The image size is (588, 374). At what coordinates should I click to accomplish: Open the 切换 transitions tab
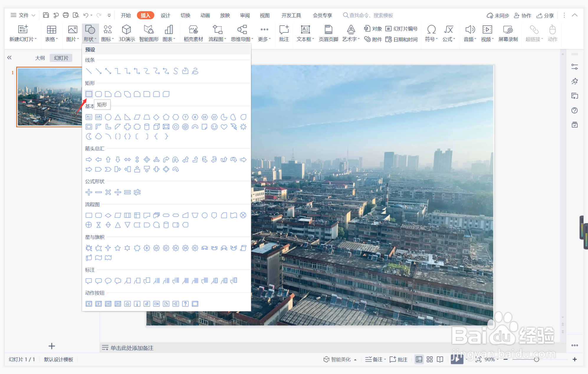[x=185, y=15]
